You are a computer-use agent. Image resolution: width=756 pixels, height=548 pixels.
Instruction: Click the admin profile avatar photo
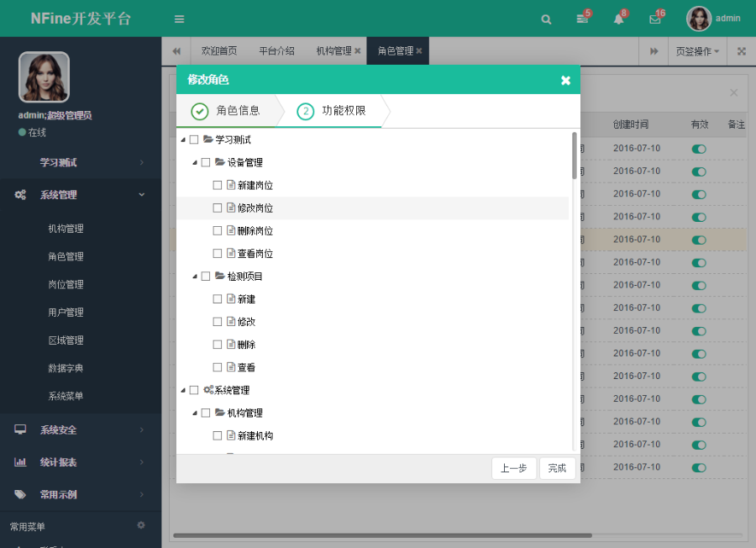coord(699,18)
